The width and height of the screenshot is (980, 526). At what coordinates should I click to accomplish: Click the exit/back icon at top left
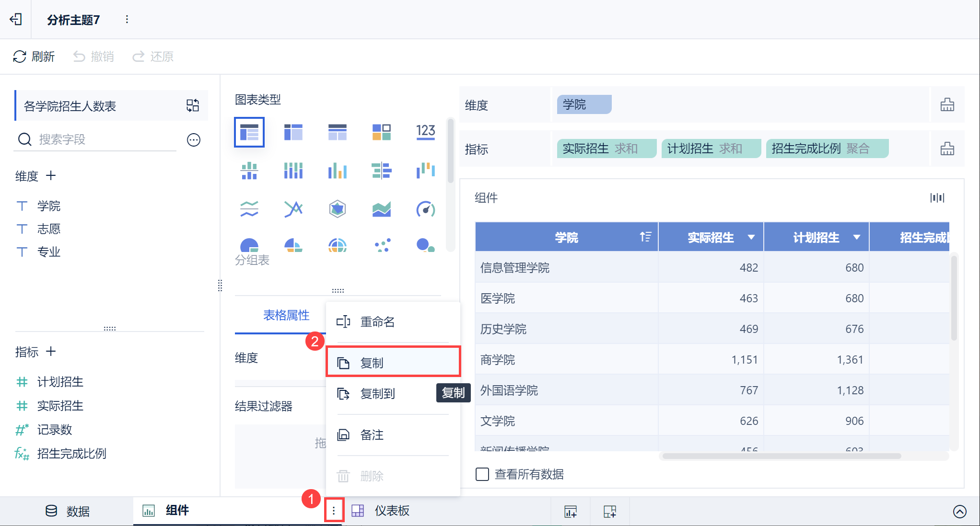tap(16, 19)
